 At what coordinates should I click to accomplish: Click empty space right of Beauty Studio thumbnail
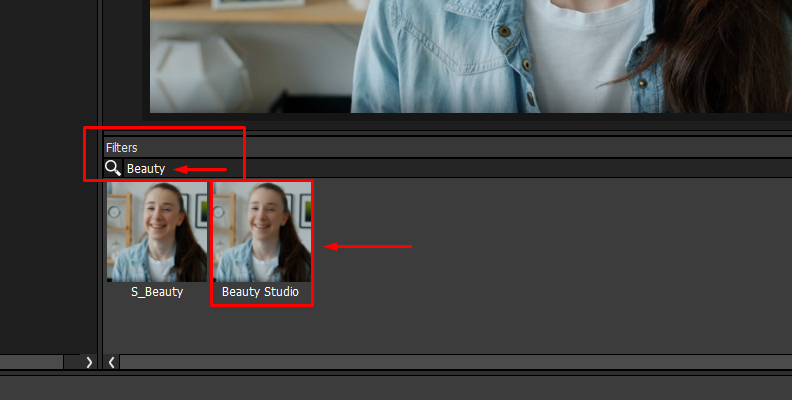click(550, 260)
